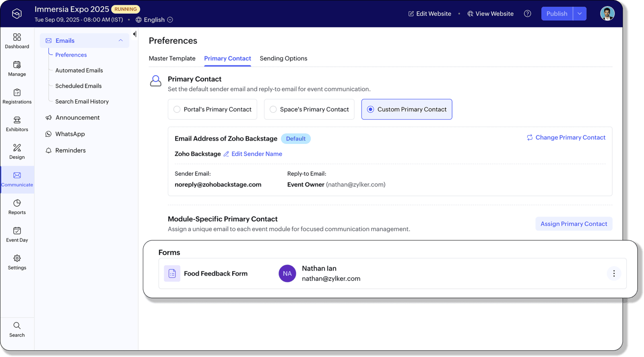Collapse the Emails section chevron

click(120, 41)
